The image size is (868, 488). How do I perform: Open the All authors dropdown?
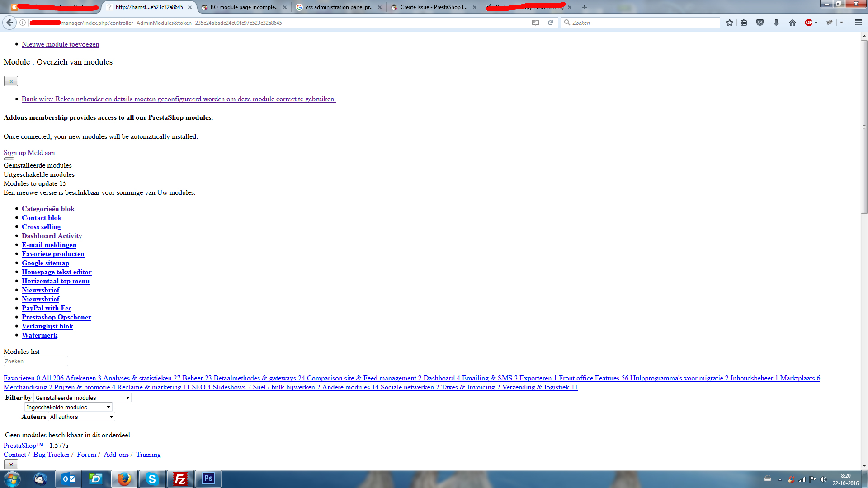coord(81,417)
